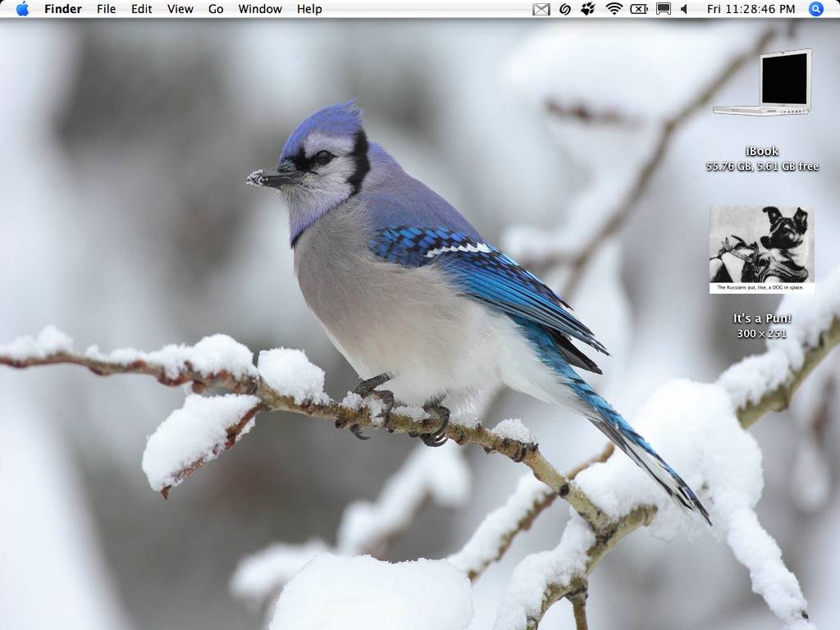Open the Help menu
This screenshot has height=630, width=840.
point(309,9)
